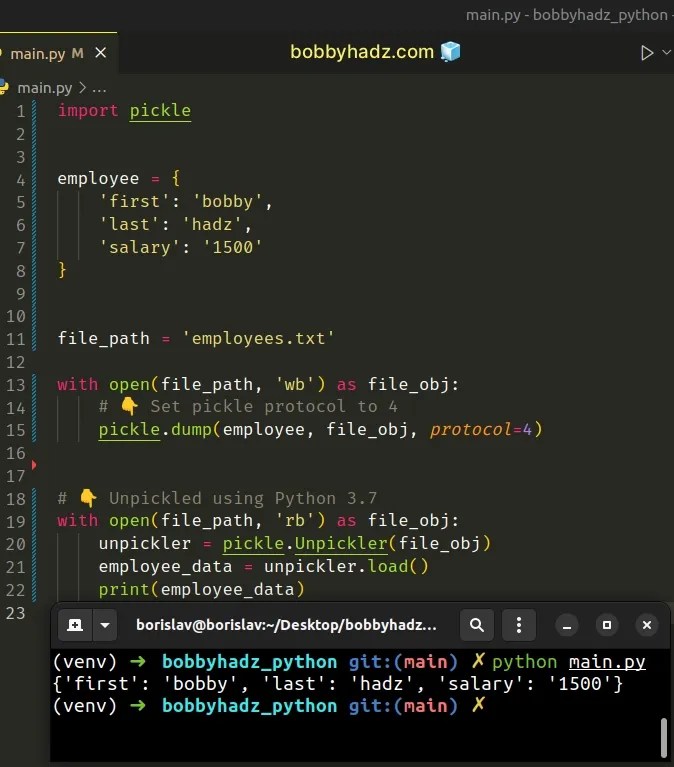Close the main.py editor tab
Image resolution: width=674 pixels, height=767 pixels.
click(x=101, y=52)
